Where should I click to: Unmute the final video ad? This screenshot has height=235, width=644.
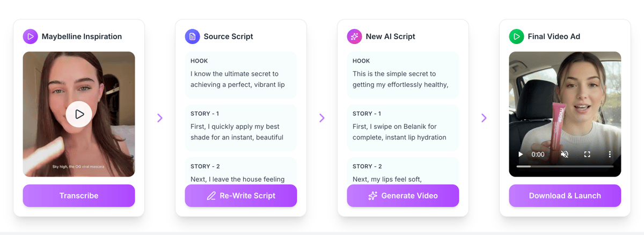[x=565, y=155]
